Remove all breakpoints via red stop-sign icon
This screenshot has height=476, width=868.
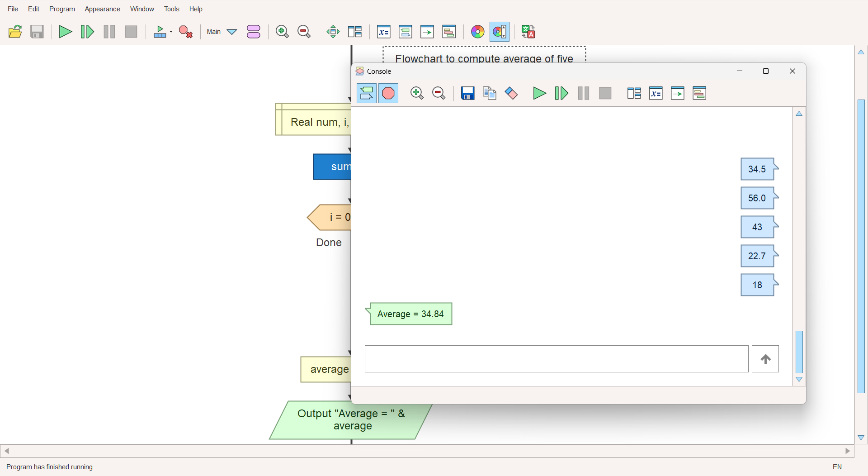186,32
